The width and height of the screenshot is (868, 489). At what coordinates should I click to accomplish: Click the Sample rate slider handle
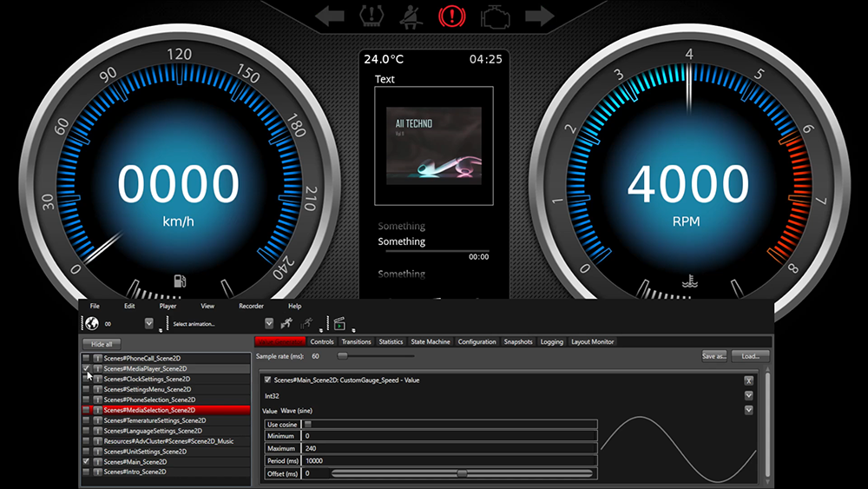342,356
